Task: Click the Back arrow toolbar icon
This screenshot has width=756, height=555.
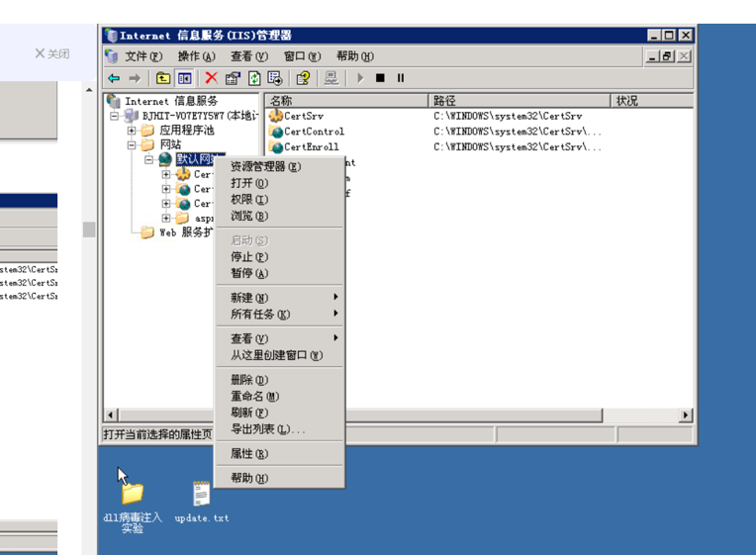Action: point(114,78)
